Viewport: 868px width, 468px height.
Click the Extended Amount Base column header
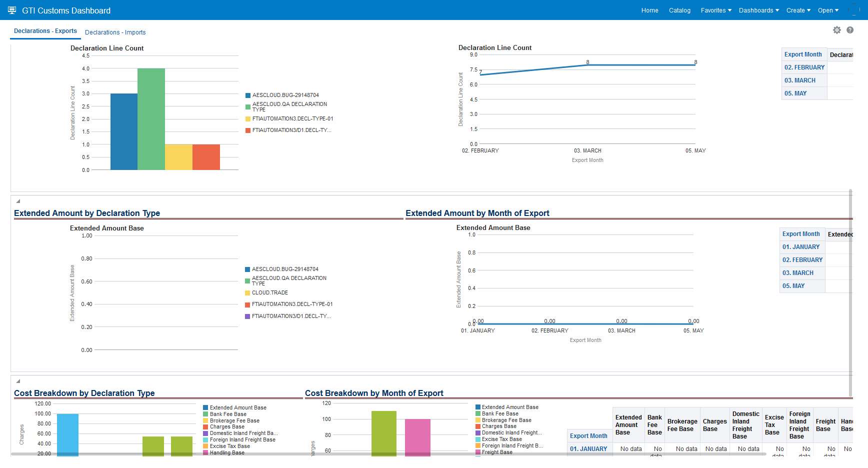click(x=628, y=425)
